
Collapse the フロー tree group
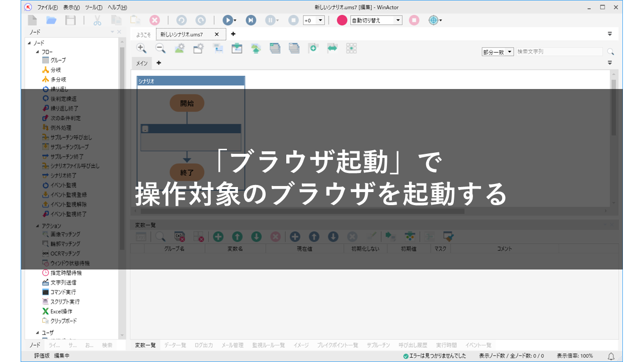point(37,51)
